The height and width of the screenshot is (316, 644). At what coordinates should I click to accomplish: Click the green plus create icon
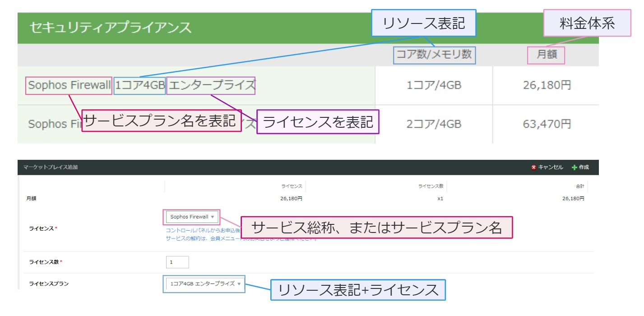coord(574,167)
